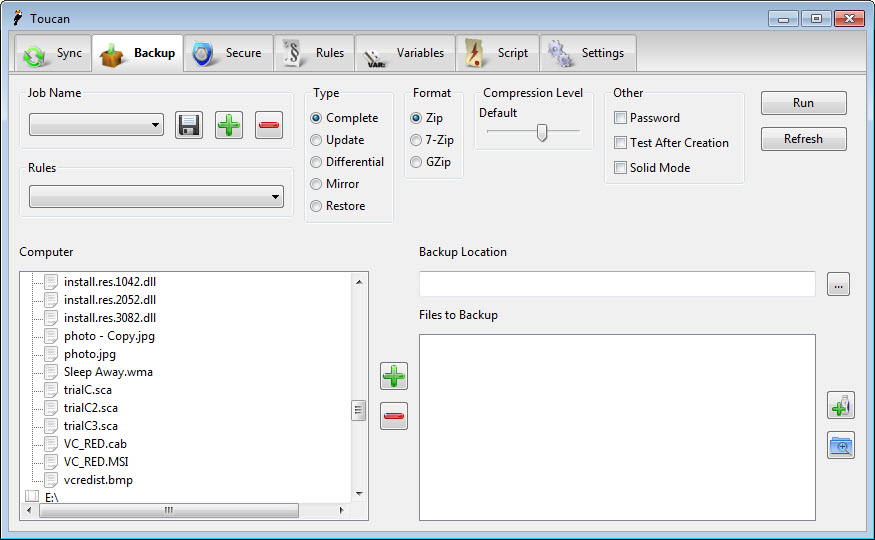Switch to the Sync tab
Screen dimensions: 875x540
pyautogui.click(x=54, y=53)
